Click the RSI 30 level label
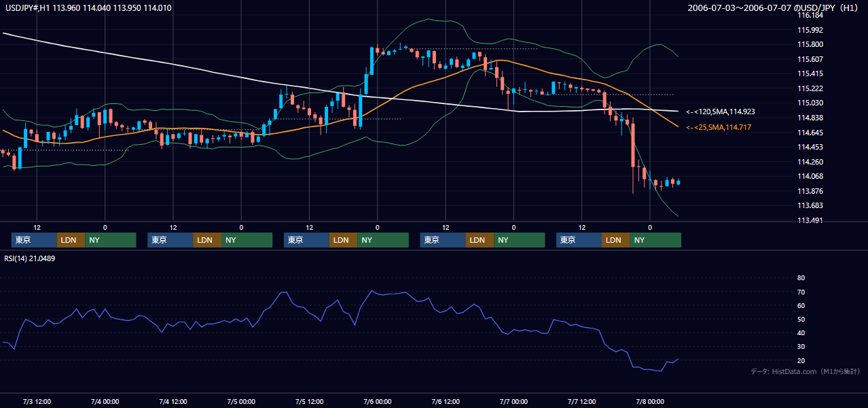The width and height of the screenshot is (868, 408). [x=801, y=347]
